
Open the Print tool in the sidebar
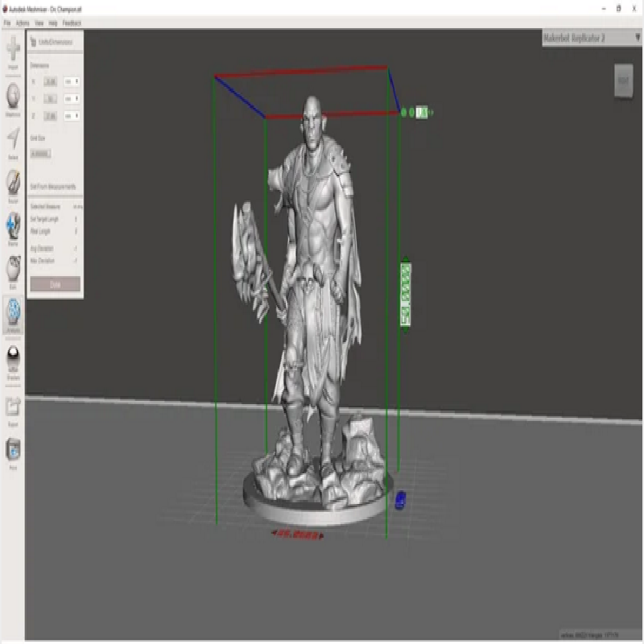click(13, 449)
